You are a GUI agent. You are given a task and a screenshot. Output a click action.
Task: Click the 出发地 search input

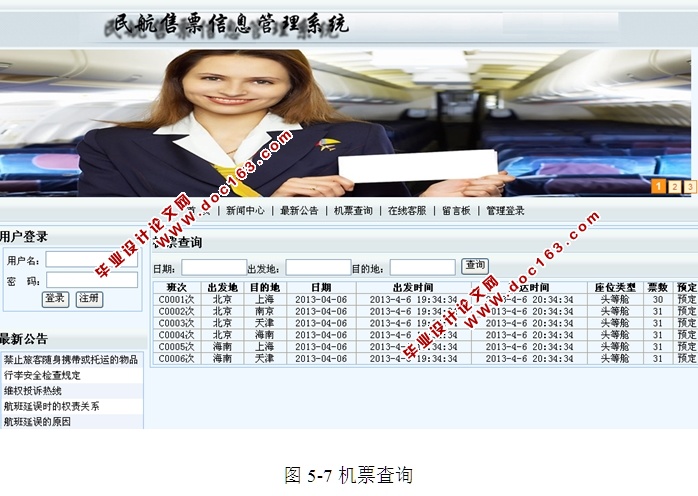318,267
